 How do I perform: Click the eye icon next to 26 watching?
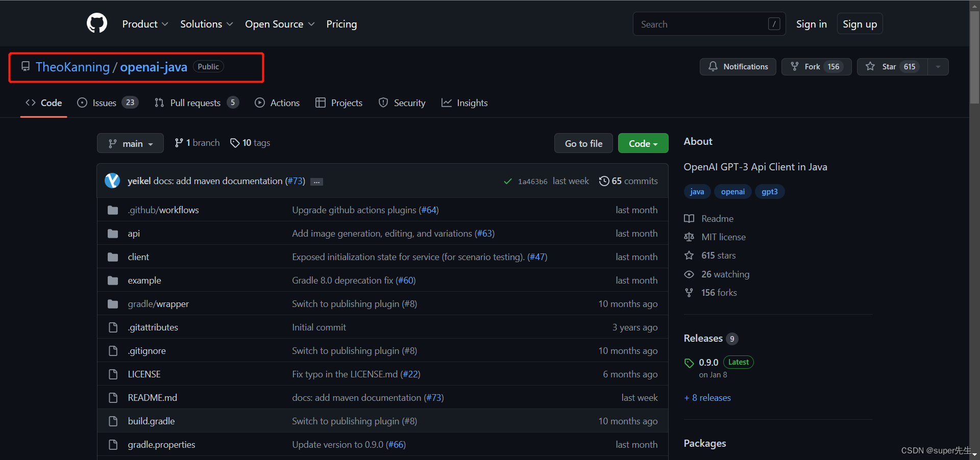pyautogui.click(x=689, y=274)
